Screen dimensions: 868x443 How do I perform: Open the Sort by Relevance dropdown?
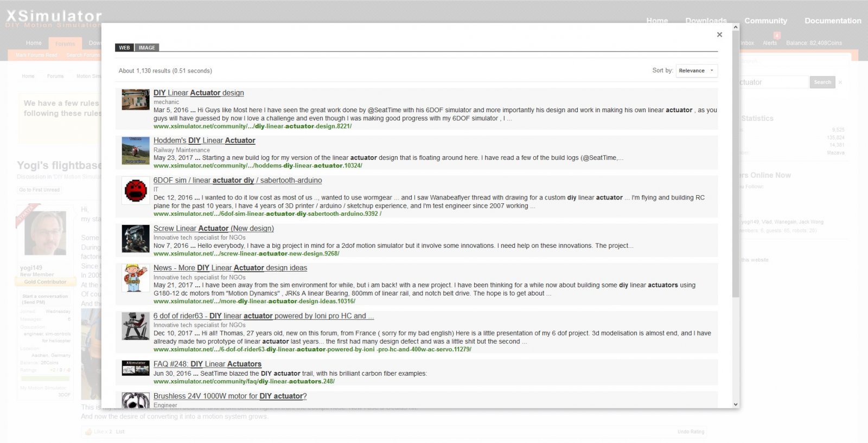coord(697,70)
